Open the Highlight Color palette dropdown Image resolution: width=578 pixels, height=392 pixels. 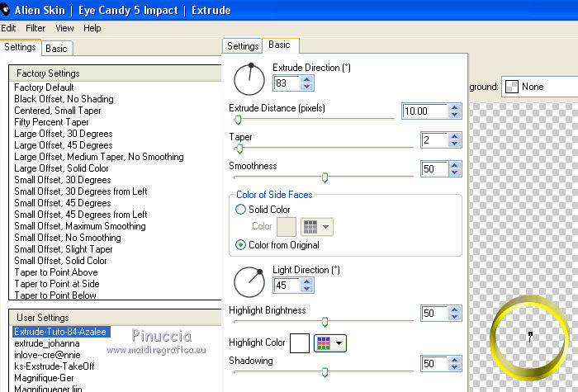(330, 343)
